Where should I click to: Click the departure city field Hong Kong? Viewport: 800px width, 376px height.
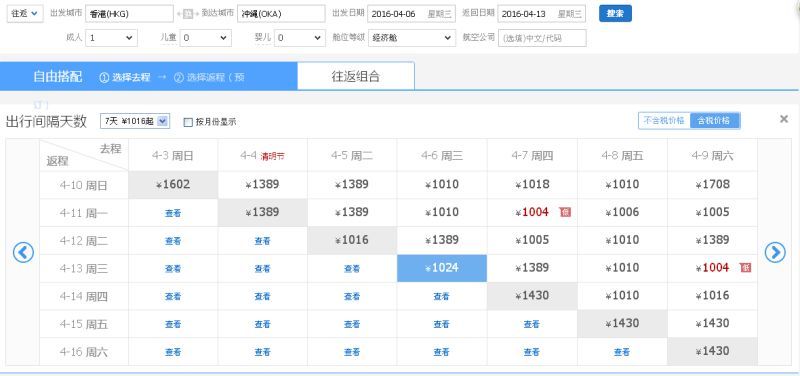[x=129, y=14]
